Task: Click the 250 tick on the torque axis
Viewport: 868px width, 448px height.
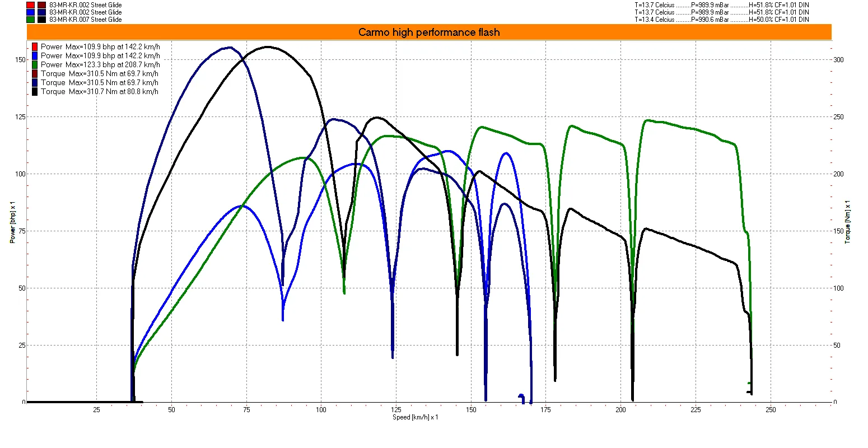Action: click(839, 116)
